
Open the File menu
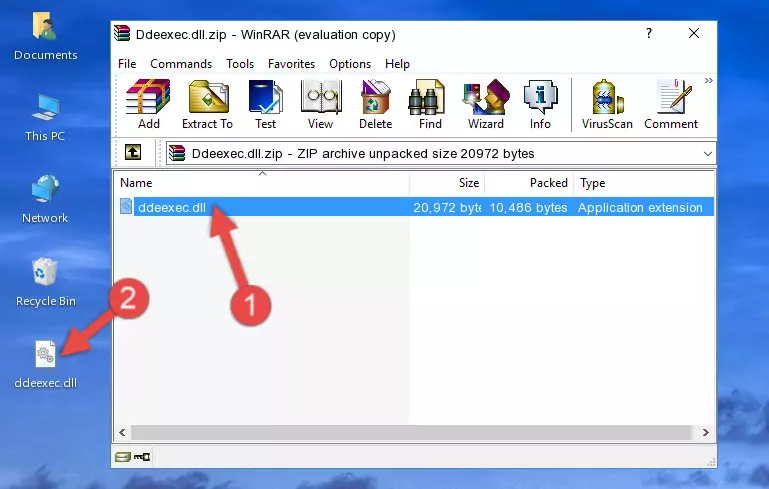127,64
